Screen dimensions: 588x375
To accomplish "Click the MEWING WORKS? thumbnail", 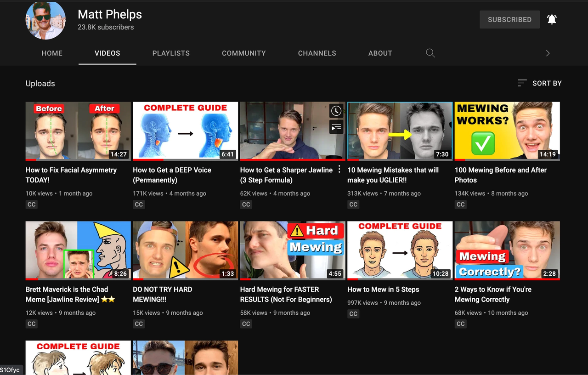I will point(507,131).
